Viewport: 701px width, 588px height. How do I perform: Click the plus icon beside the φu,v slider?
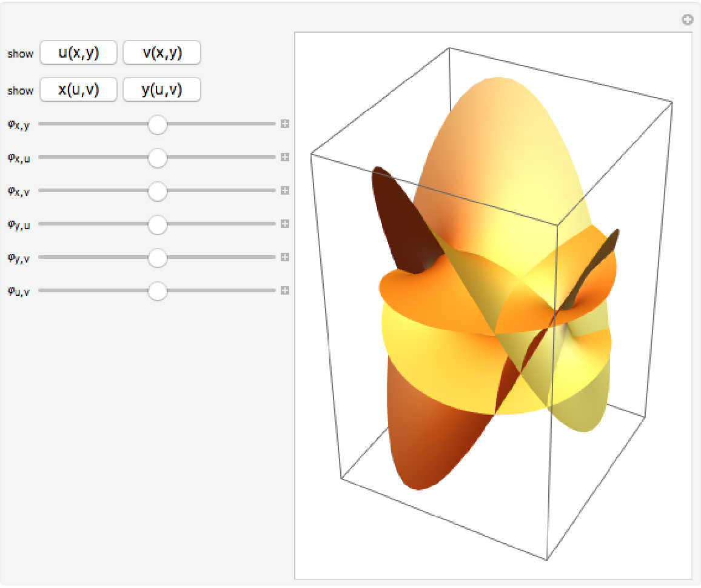pos(284,291)
